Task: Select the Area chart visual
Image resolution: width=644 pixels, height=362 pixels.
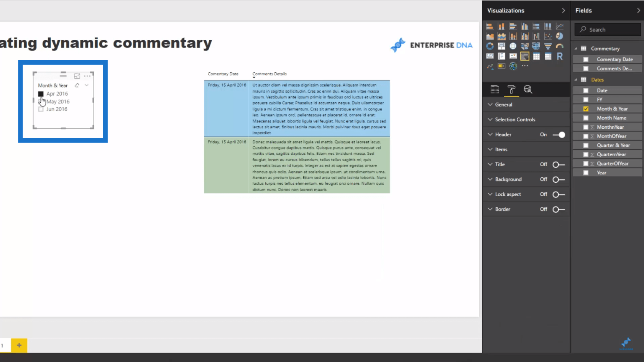Action: (490, 36)
